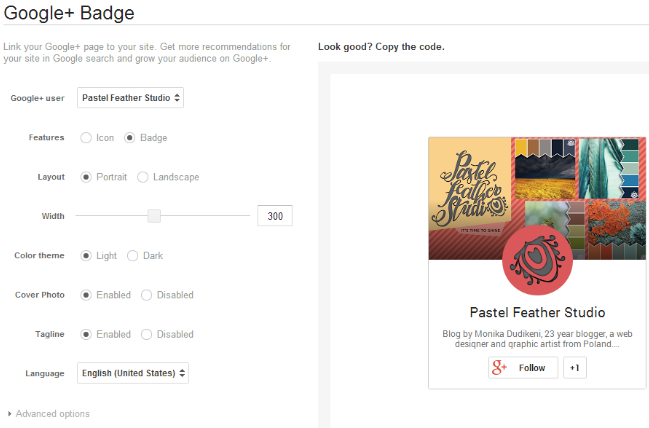
Task: Switch to the Dark color theme
Action: click(133, 256)
